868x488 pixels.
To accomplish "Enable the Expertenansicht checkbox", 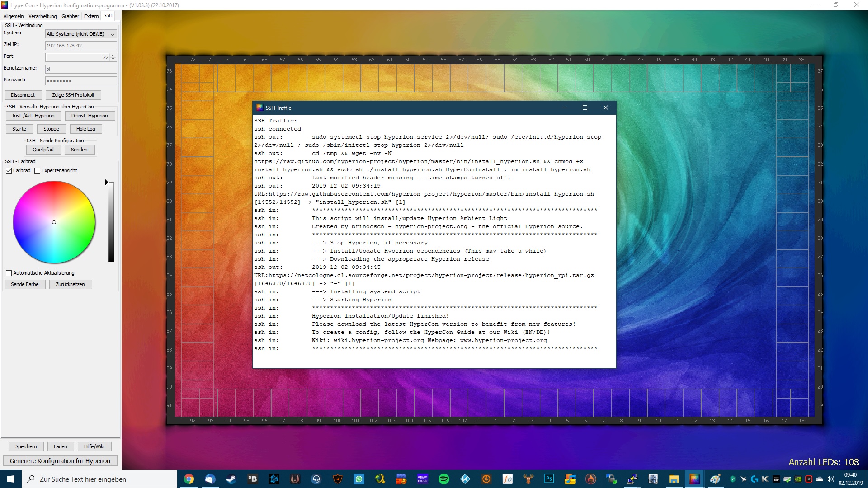I will (38, 170).
